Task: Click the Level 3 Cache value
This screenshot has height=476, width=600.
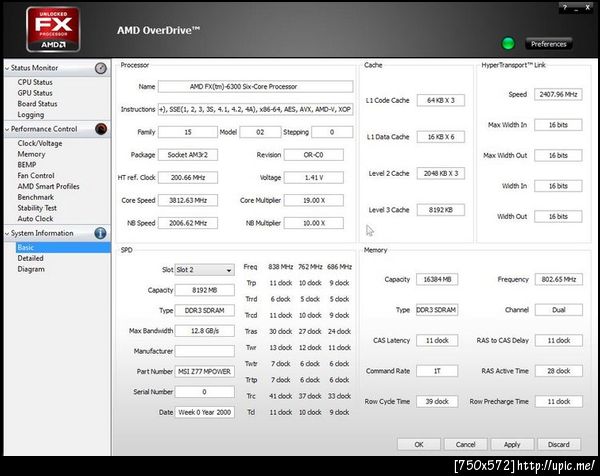Action: click(x=441, y=210)
